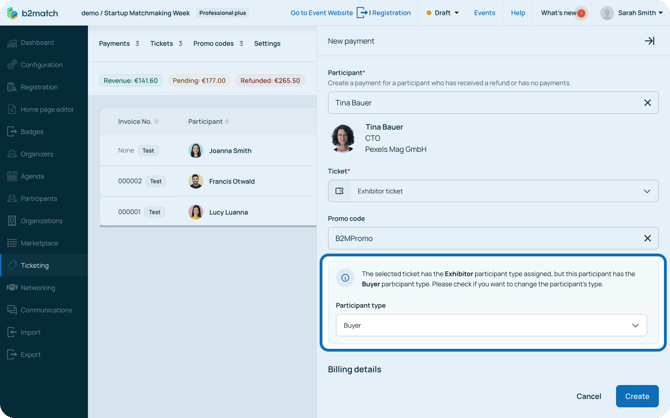Switch to the Promo codes tab
This screenshot has width=670, height=418.
click(217, 44)
